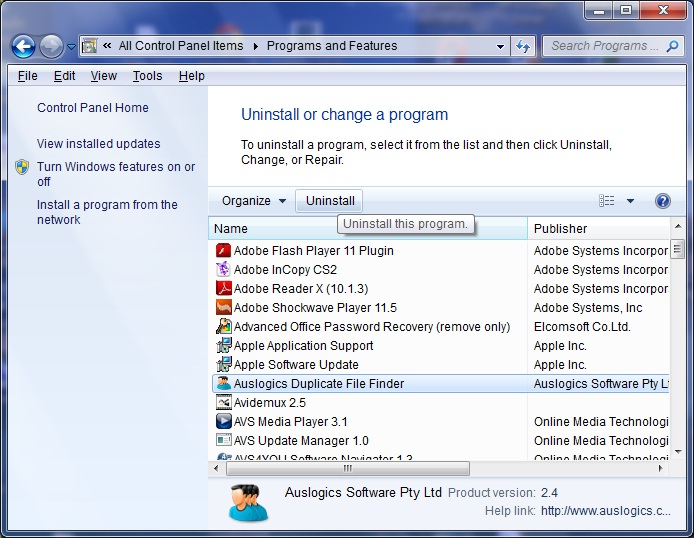Click the Adobe Shockwave Player icon
694x538 pixels.
(224, 307)
